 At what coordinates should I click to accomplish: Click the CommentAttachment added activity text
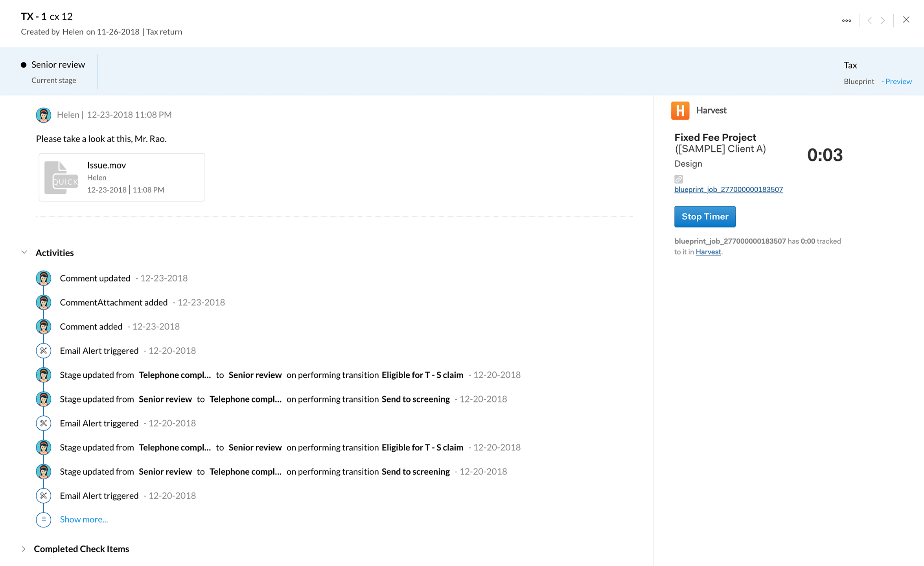[114, 302]
